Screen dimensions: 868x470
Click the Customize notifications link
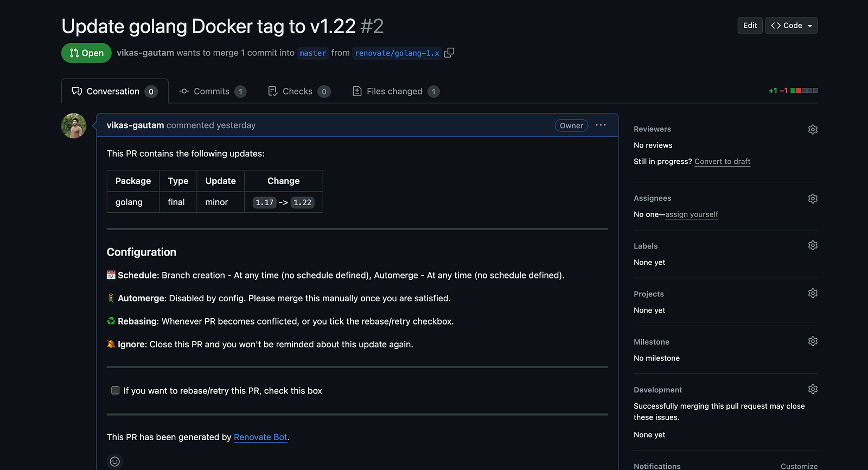[799, 466]
